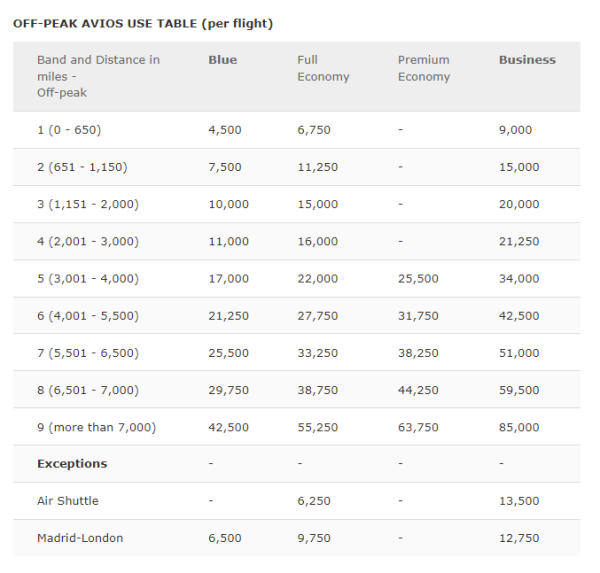Screen dimensions: 600x573
Task: Click the 31,750 Premium Economy value
Action: 418,316
